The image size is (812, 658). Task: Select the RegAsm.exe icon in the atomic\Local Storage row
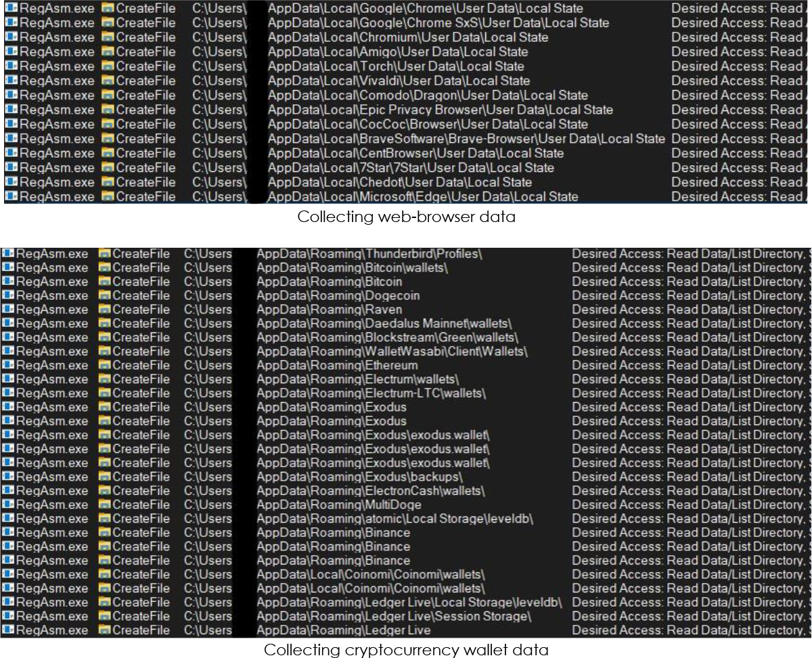(x=8, y=519)
